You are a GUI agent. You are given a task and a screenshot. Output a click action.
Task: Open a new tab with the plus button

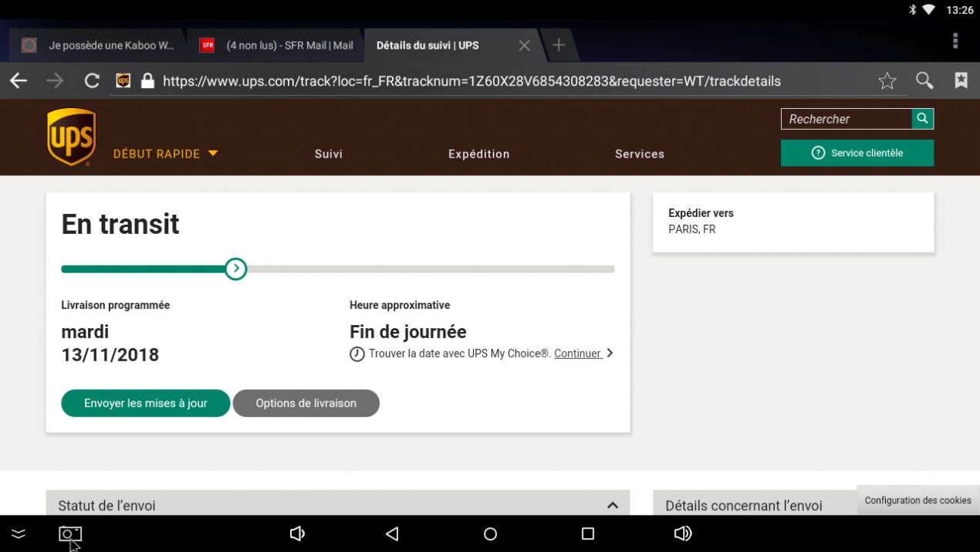[559, 45]
